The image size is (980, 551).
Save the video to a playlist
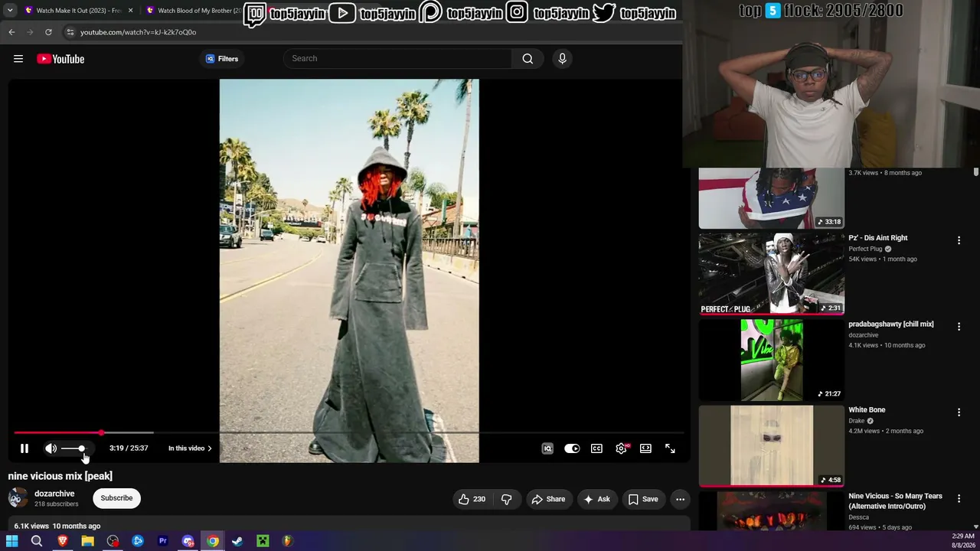pos(643,500)
